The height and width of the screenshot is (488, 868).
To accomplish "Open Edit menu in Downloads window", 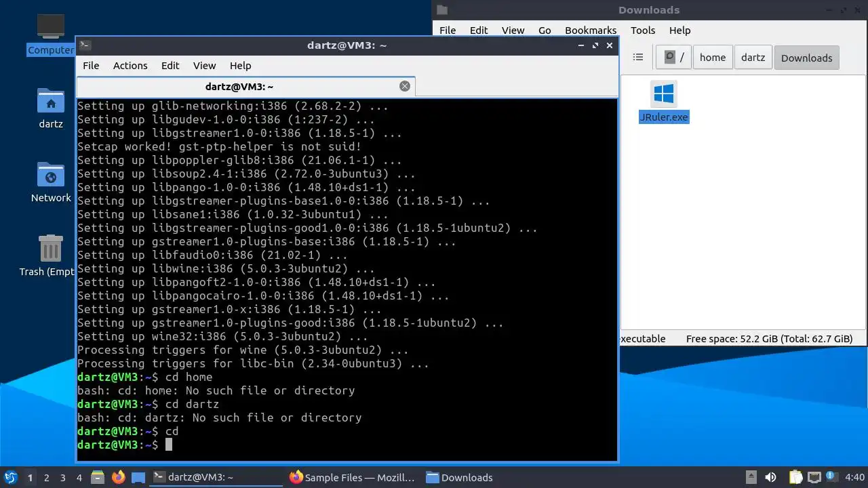I will (x=479, y=30).
